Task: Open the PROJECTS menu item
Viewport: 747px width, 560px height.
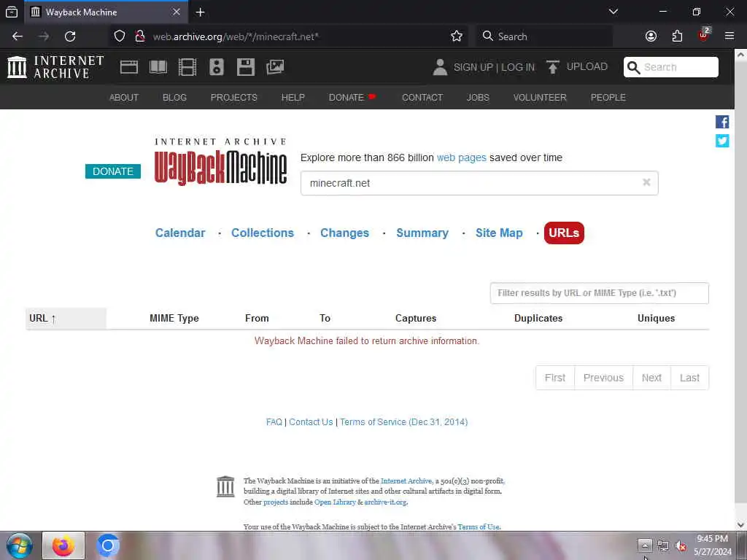Action: click(234, 97)
